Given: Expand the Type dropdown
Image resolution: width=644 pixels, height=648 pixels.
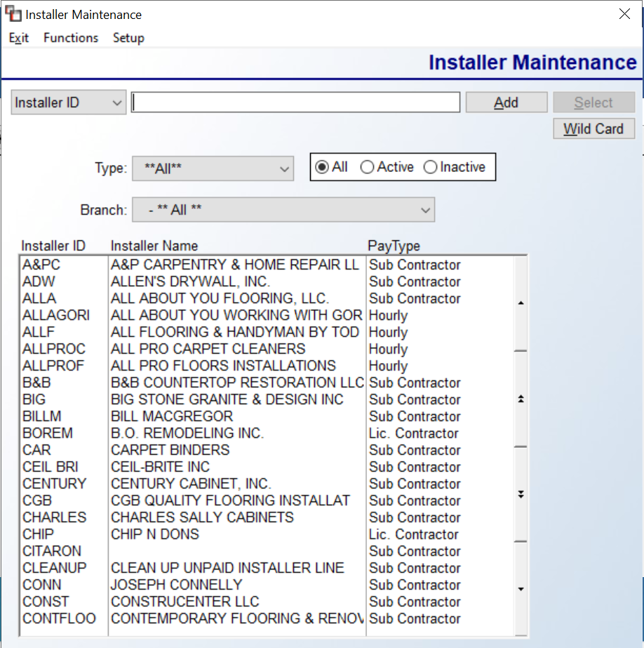Looking at the screenshot, I should (213, 168).
